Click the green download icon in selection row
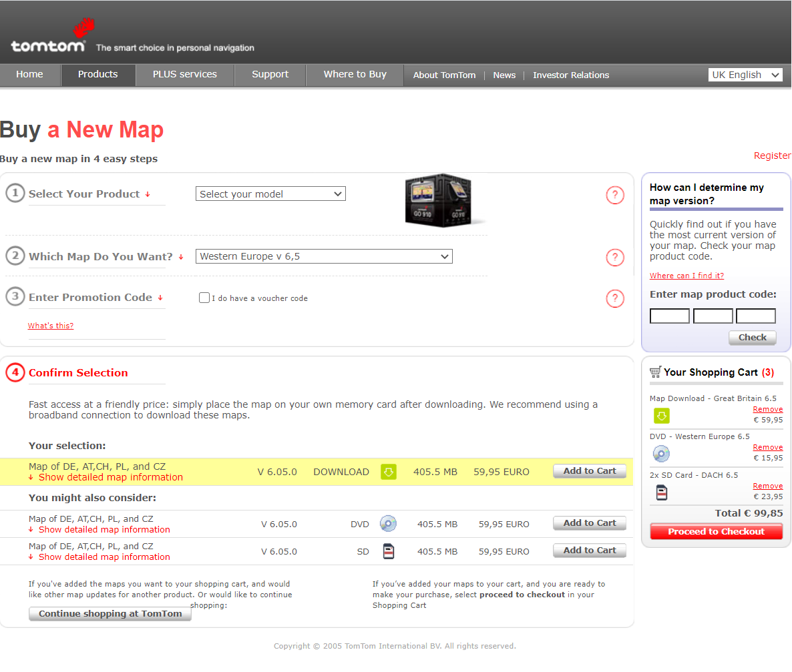 tap(389, 472)
